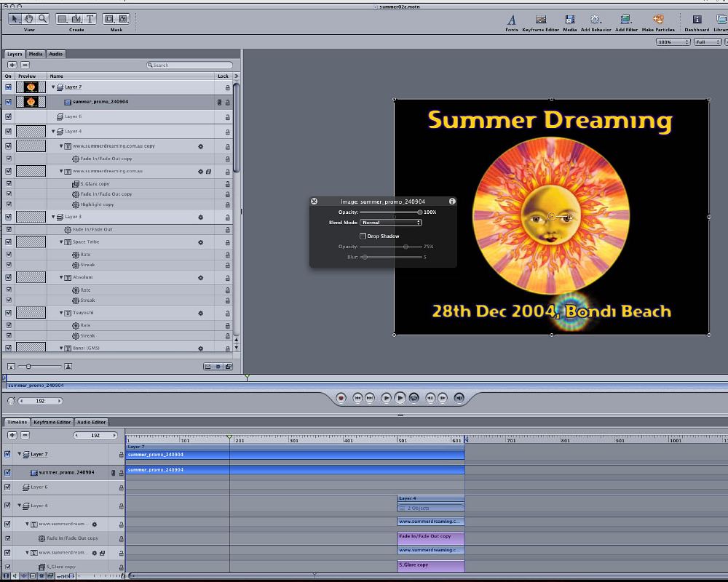Click the record button in transport controls
Screen dimensions: 728x582
pos(341,398)
